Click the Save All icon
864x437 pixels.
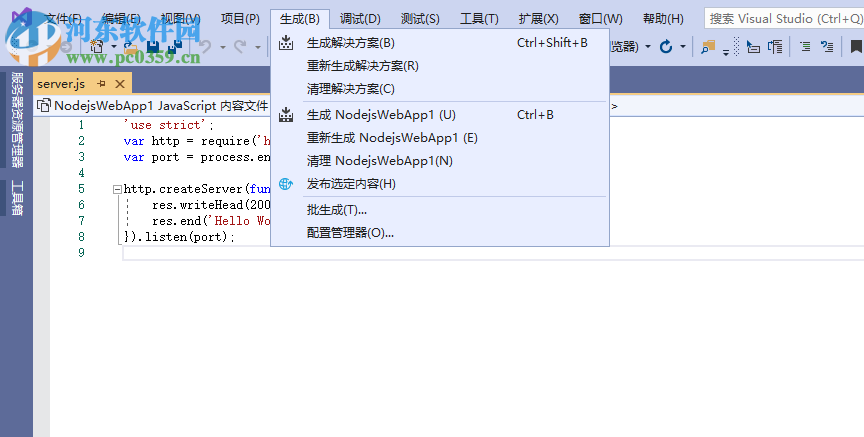coord(175,47)
